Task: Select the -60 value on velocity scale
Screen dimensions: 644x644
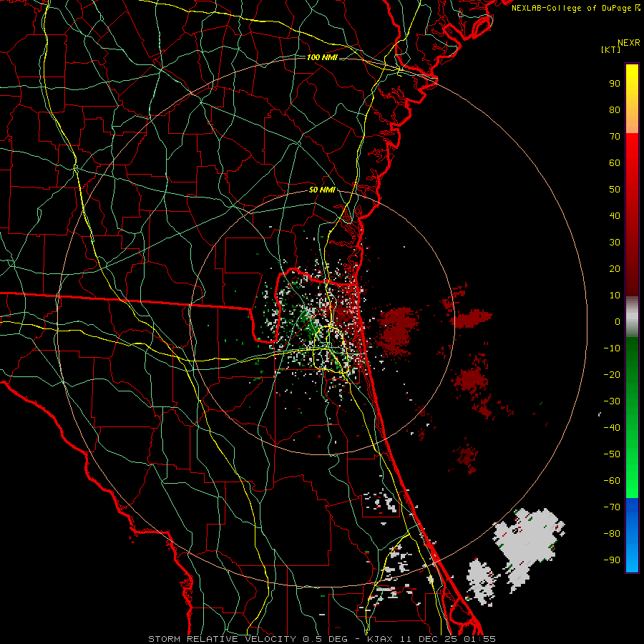Action: pos(612,481)
